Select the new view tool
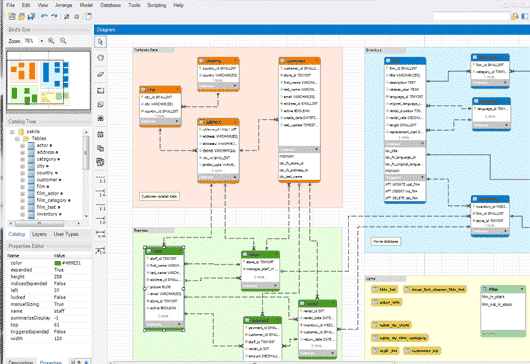 coord(100,148)
